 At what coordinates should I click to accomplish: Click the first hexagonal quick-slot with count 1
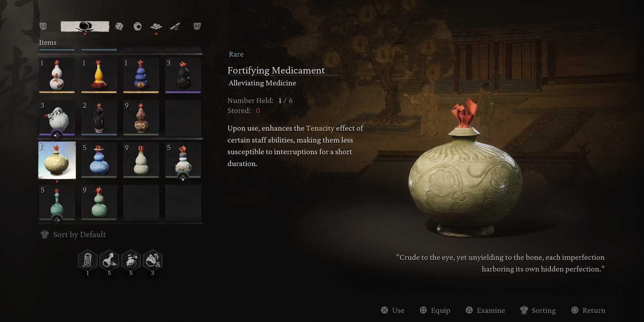(87, 260)
